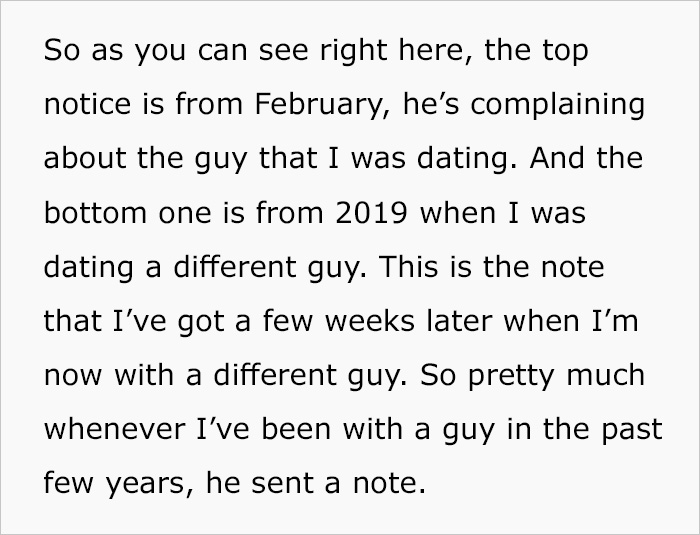The width and height of the screenshot is (700, 535).
Task: Click the word "years," on the last line
Action: (151, 485)
